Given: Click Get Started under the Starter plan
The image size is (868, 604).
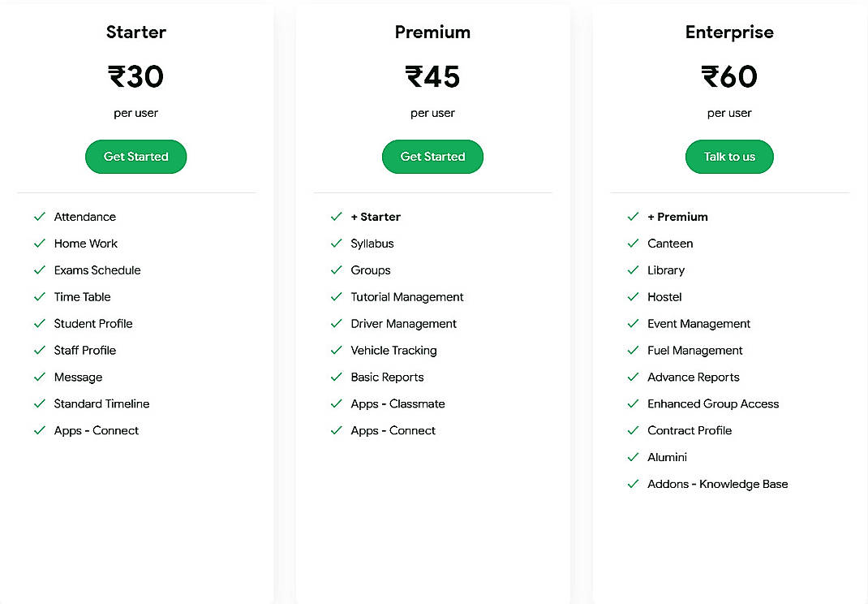Looking at the screenshot, I should 135,157.
